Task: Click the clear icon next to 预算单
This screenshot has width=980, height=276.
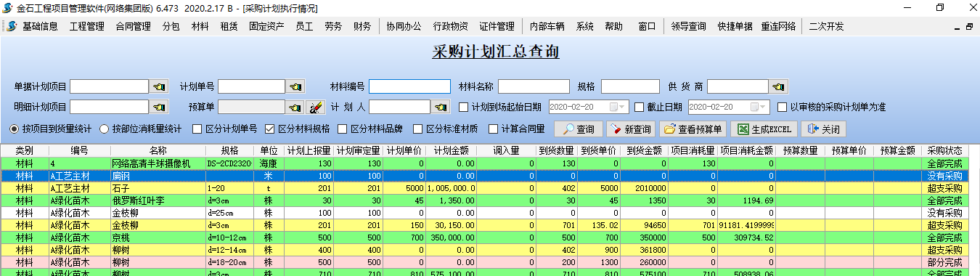Action: [315, 107]
